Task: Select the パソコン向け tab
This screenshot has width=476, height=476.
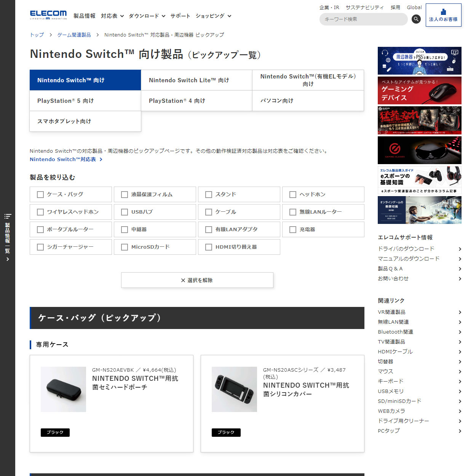Action: pyautogui.click(x=308, y=101)
